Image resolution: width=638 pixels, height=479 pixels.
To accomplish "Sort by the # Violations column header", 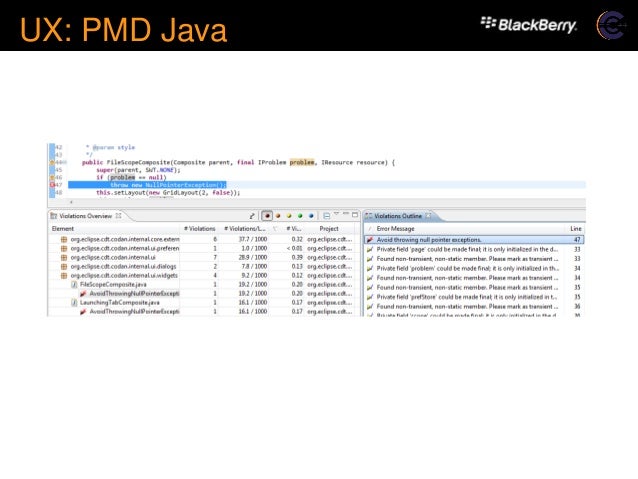I will tap(199, 229).
